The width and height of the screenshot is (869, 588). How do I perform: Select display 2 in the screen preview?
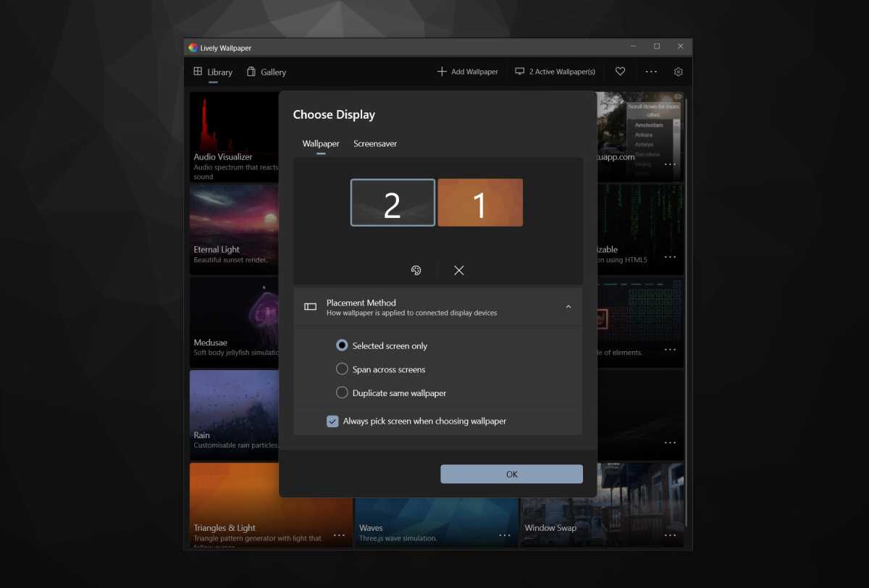point(393,203)
